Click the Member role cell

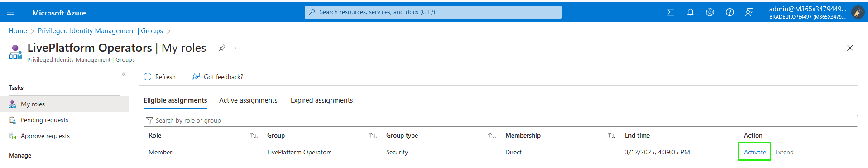tap(160, 152)
